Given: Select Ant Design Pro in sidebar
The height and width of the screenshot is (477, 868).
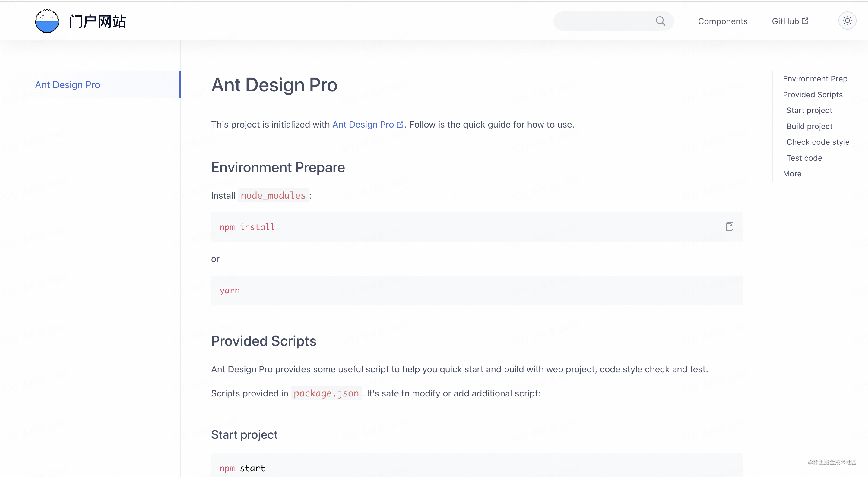Looking at the screenshot, I should pos(68,84).
